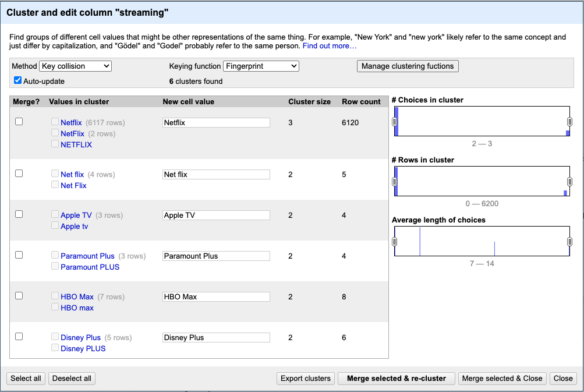The height and width of the screenshot is (392, 584).
Task: Click the '6 clusters found' text
Action: point(196,81)
